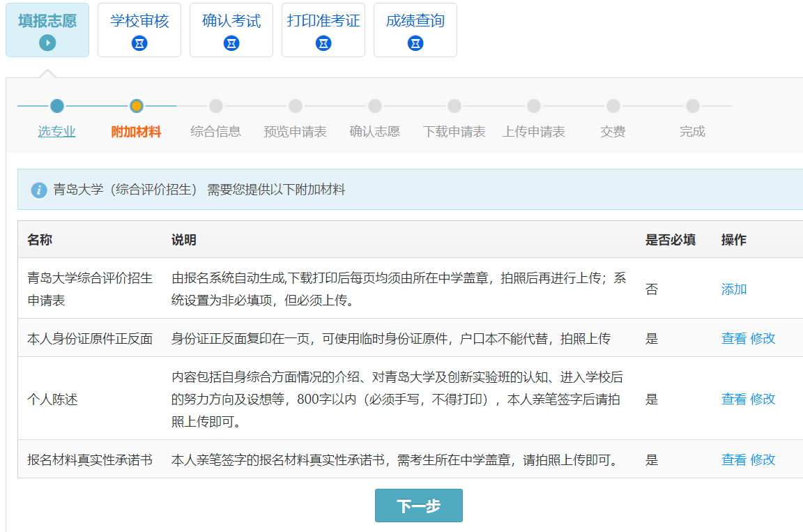This screenshot has height=532, width=803.
Task: Click 添加 for 青岛大学综合评价招生申请表
Action: [734, 289]
